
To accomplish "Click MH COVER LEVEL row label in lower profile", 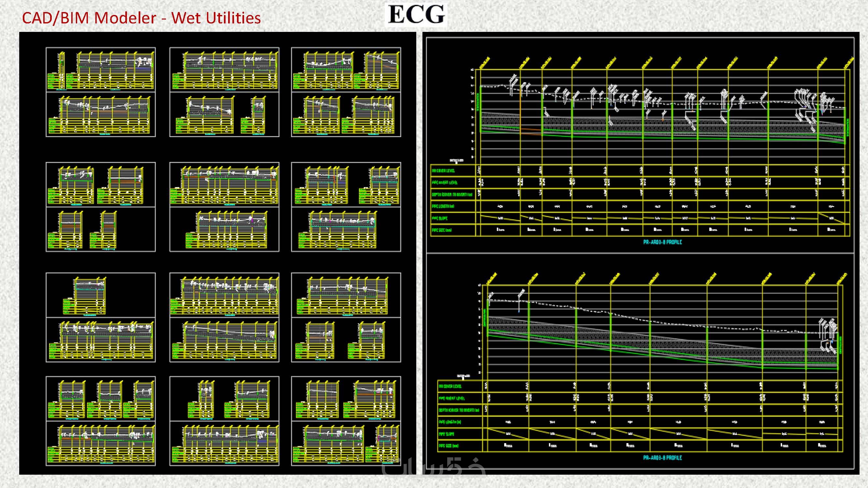I will 450,386.
